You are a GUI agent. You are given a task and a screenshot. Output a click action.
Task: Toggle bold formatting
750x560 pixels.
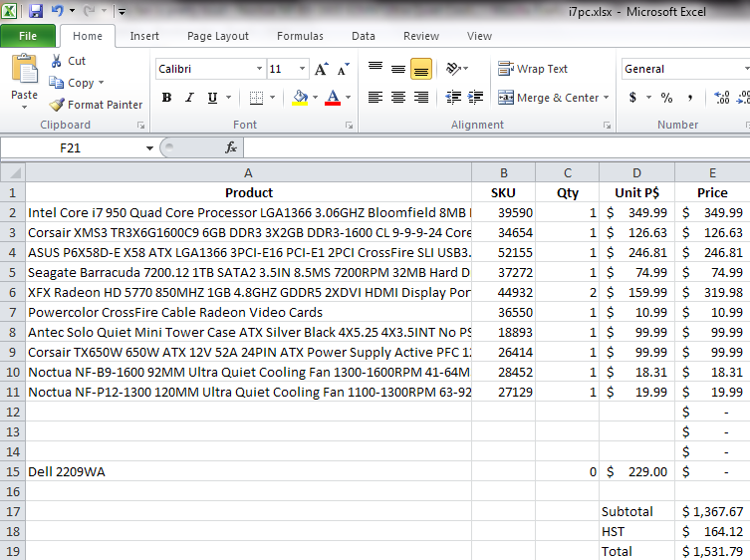[166, 98]
